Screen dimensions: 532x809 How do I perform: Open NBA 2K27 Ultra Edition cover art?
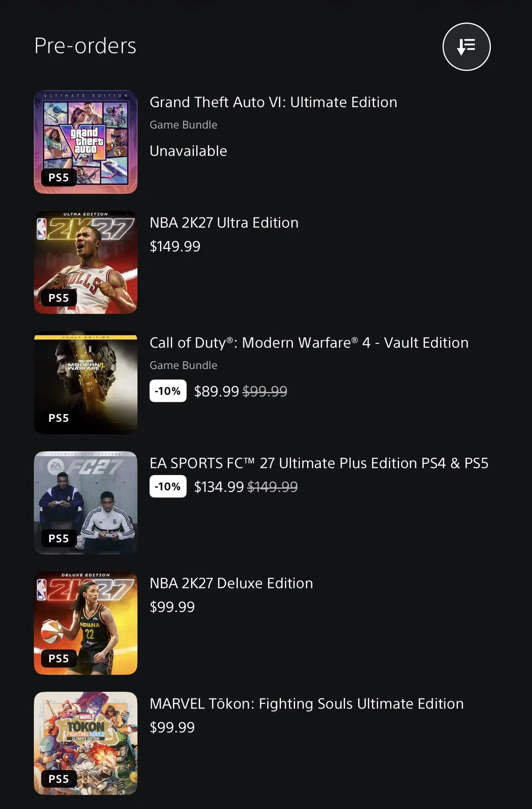pos(86,262)
